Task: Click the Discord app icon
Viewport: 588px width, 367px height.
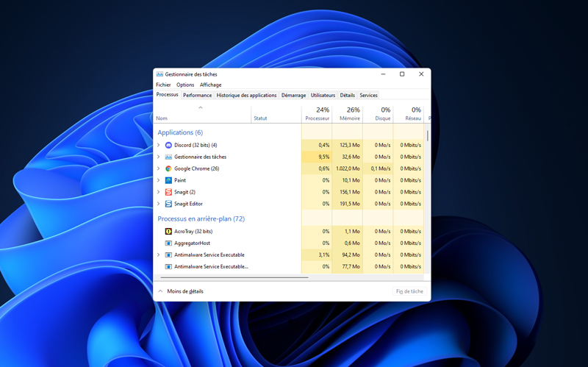Action: click(168, 145)
